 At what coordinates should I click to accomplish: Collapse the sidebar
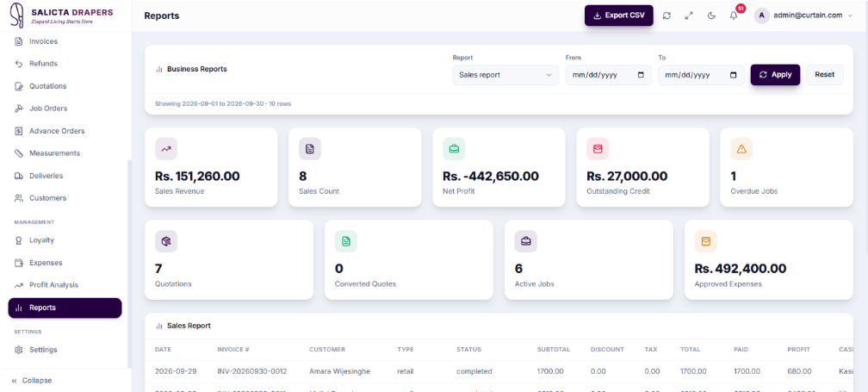pos(32,381)
